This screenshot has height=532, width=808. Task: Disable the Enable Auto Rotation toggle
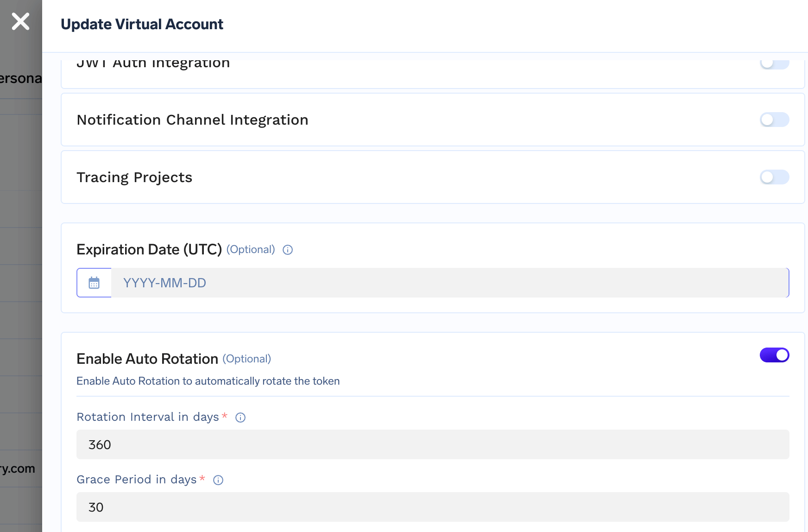(x=774, y=355)
